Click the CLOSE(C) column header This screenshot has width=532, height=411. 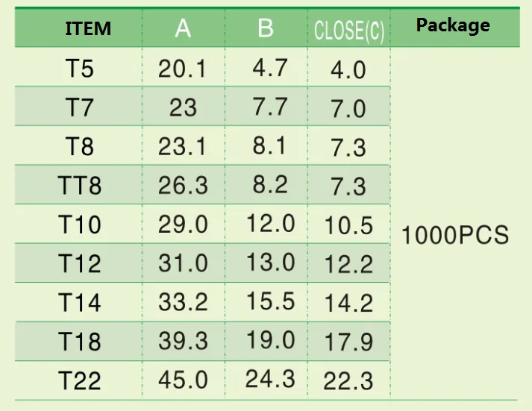[x=348, y=31]
